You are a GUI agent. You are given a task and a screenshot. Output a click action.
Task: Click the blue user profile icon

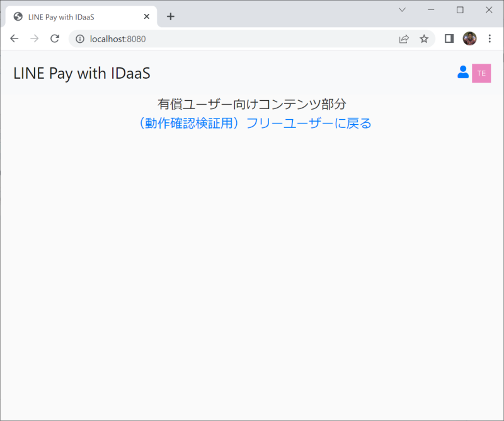[463, 72]
